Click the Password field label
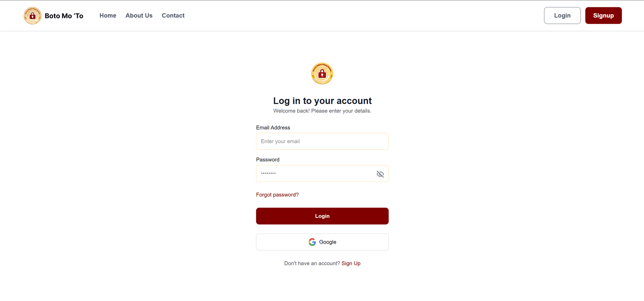This screenshot has width=644, height=301. pyautogui.click(x=268, y=160)
